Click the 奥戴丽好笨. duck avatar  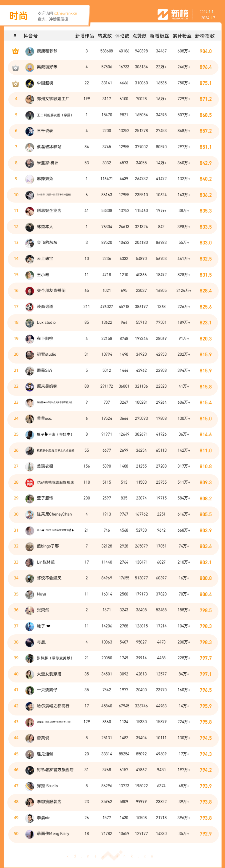click(30, 67)
